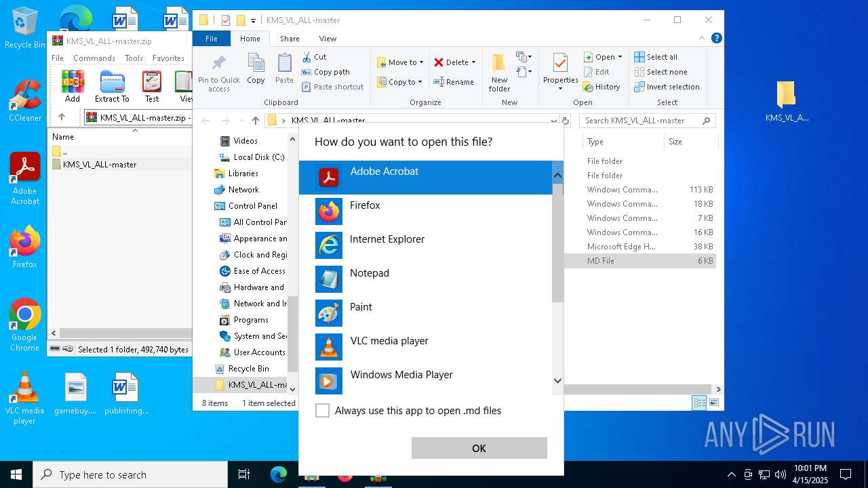Open the File tab in Explorer
This screenshot has width=868, height=488.
point(212,39)
